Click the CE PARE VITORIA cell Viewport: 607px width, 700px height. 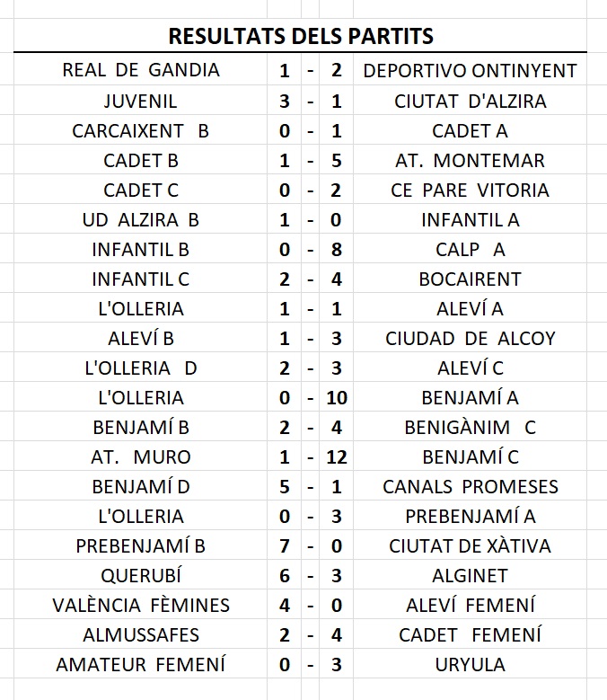471,190
